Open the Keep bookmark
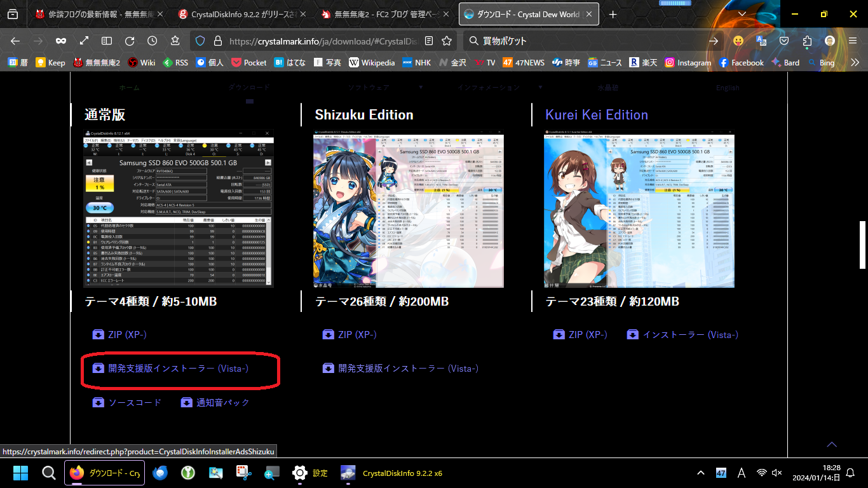The height and width of the screenshot is (488, 868). tap(50, 62)
